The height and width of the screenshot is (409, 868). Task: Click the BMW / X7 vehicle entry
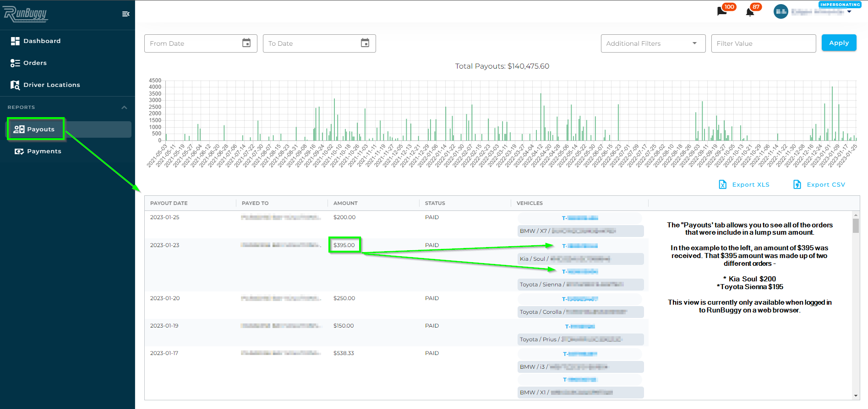pyautogui.click(x=581, y=231)
